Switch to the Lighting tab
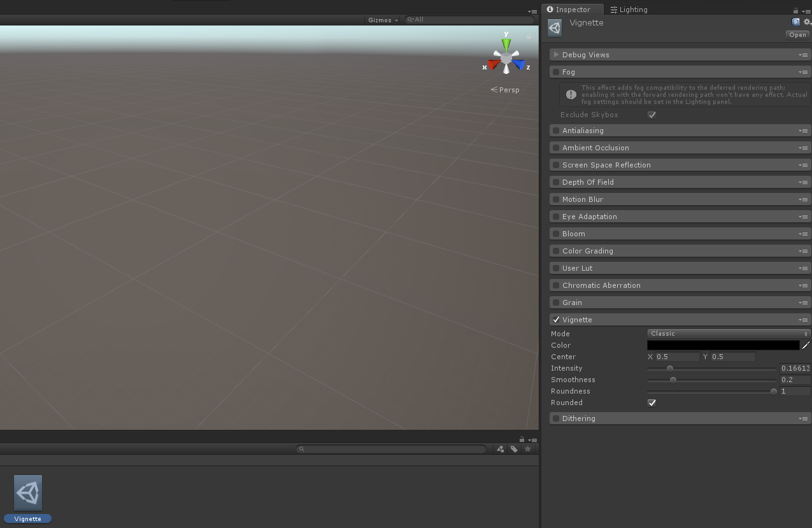Image resolution: width=812 pixels, height=528 pixels. click(x=629, y=10)
